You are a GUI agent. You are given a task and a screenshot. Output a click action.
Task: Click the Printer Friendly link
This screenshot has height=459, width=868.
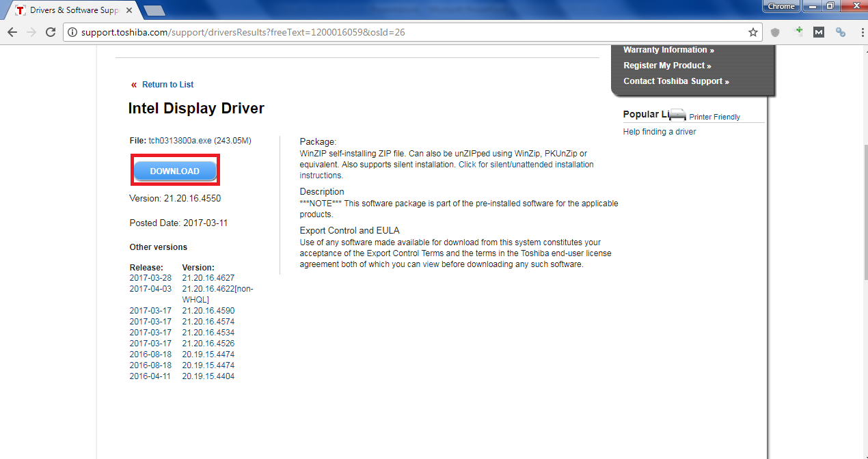pos(714,117)
